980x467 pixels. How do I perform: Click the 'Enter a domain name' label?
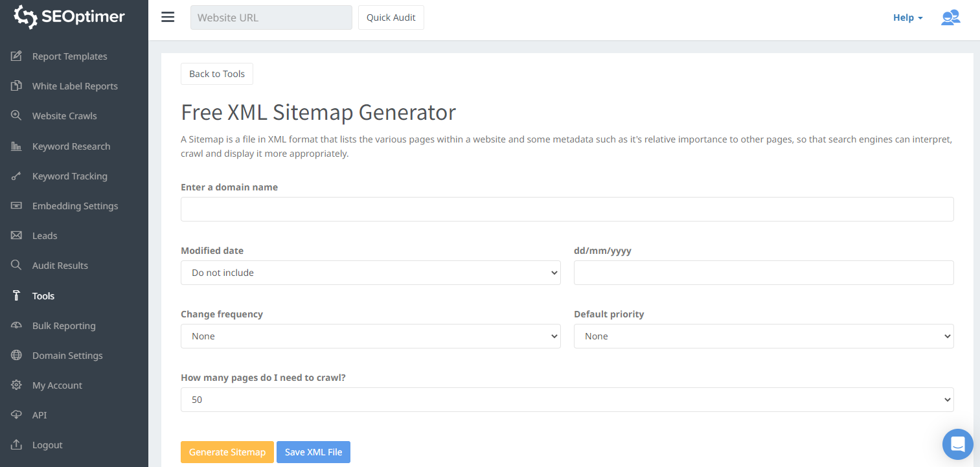coord(229,187)
